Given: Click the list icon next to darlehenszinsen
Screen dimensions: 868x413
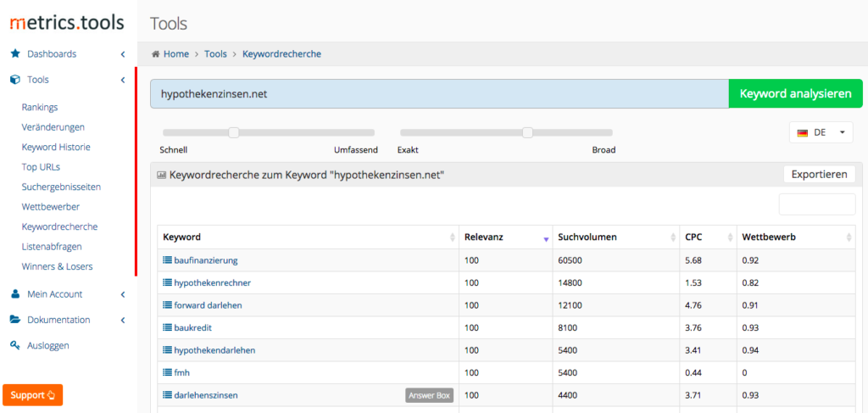Looking at the screenshot, I should click(167, 395).
